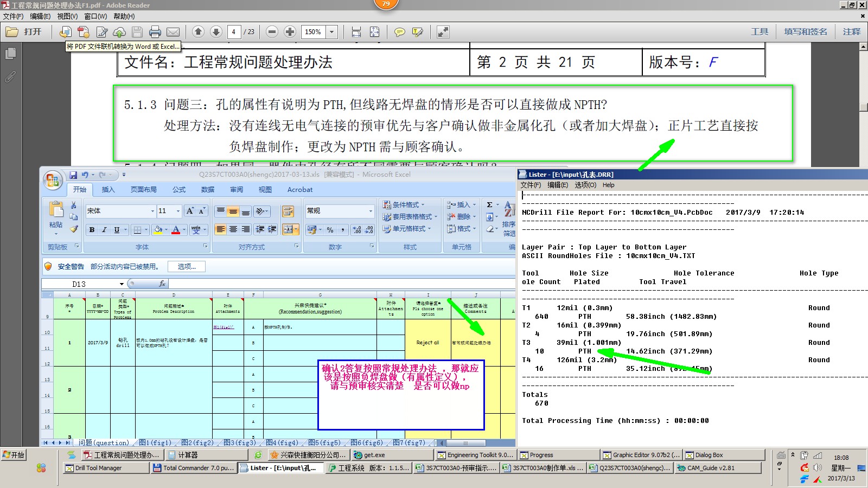Screen dimensions: 868x488
Task: Open the Acrobat ribbon tab in Excel
Action: pos(300,189)
